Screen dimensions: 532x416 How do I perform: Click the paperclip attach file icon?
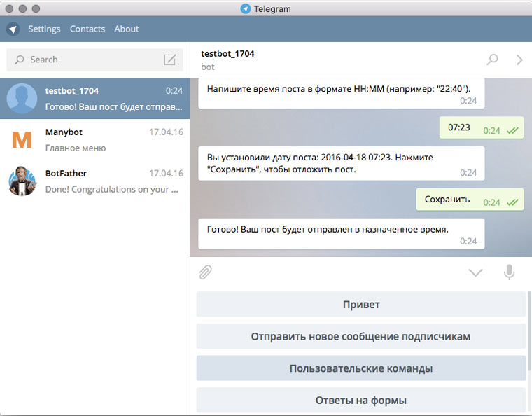[205, 272]
